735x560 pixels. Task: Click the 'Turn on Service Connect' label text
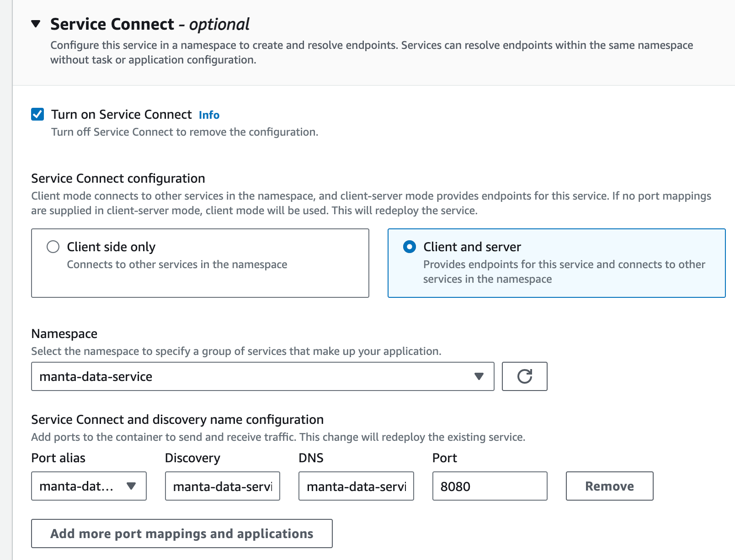point(121,114)
